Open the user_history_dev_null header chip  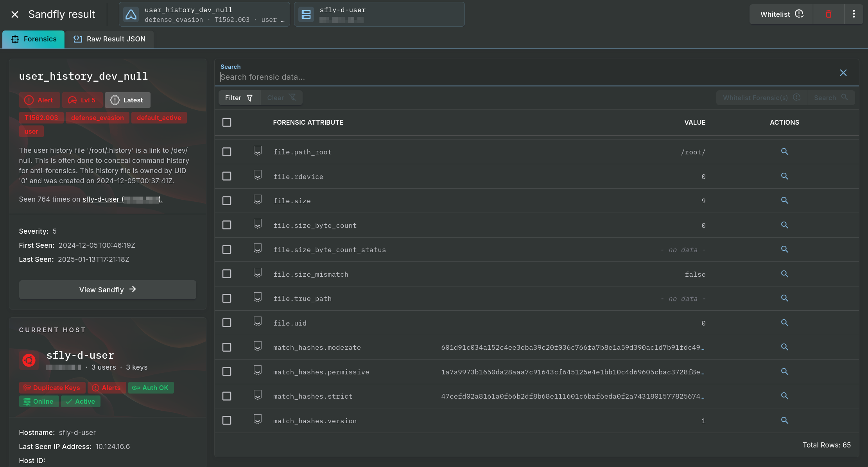tap(204, 14)
